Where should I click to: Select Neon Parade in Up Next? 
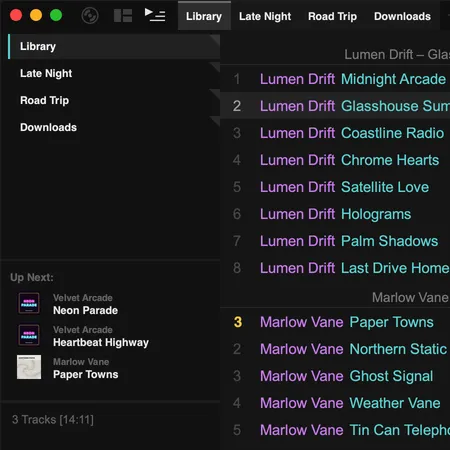click(85, 310)
